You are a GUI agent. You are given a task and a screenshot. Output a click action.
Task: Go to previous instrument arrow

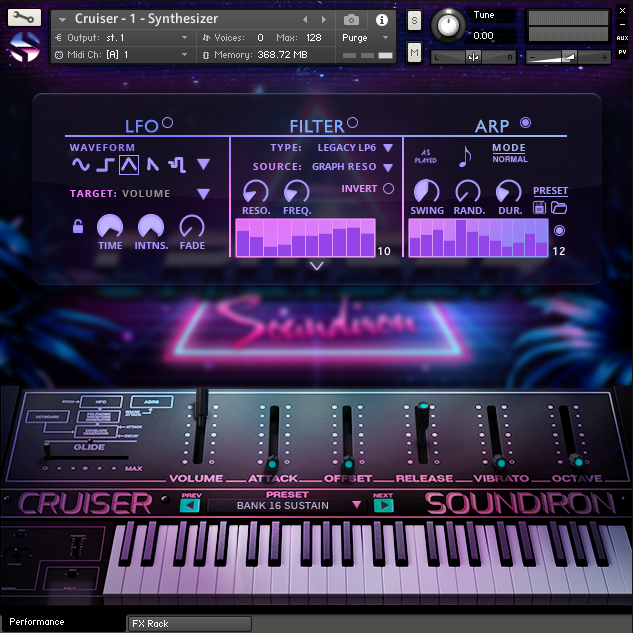(x=305, y=19)
